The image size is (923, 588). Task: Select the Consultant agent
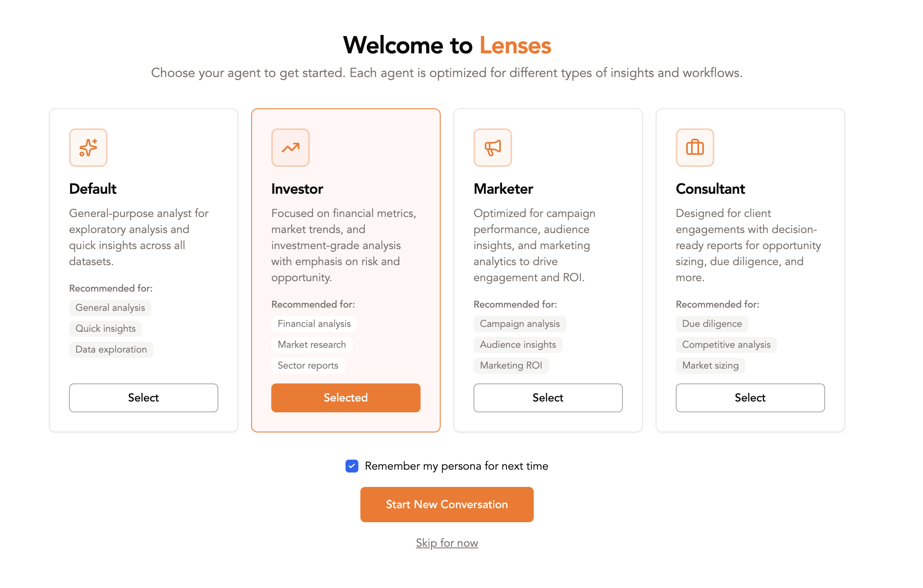[750, 398]
